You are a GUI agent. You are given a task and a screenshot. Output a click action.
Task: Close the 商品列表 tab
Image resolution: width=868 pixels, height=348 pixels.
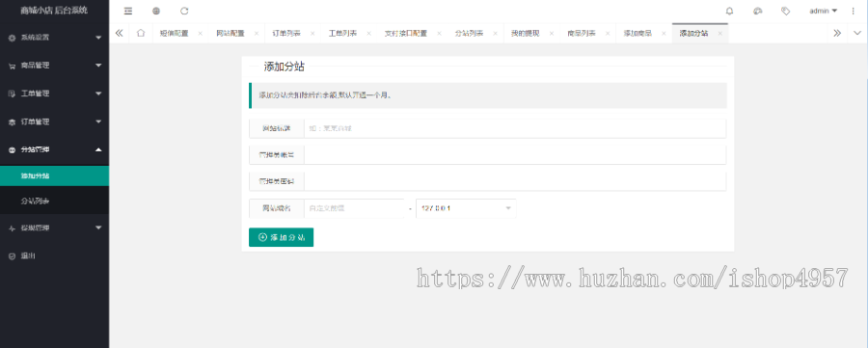point(608,33)
